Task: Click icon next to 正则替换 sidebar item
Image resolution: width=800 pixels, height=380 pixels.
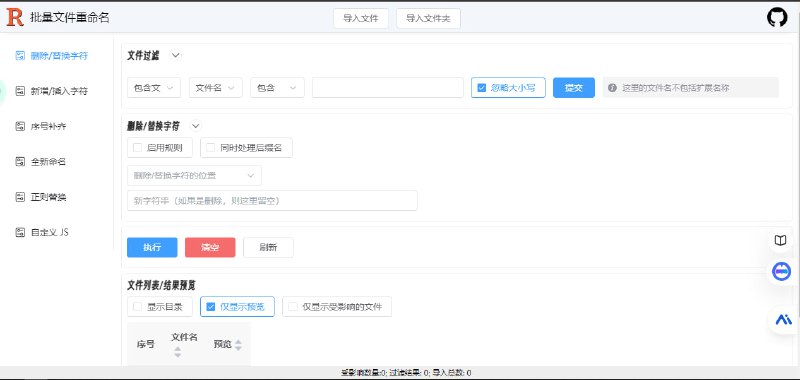Action: [x=20, y=197]
